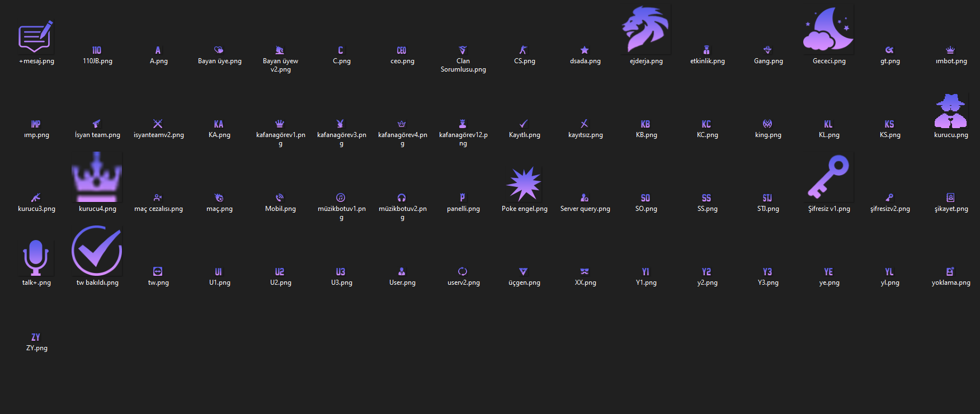
Task: Click the etkinlik.png icon
Action: 706,50
